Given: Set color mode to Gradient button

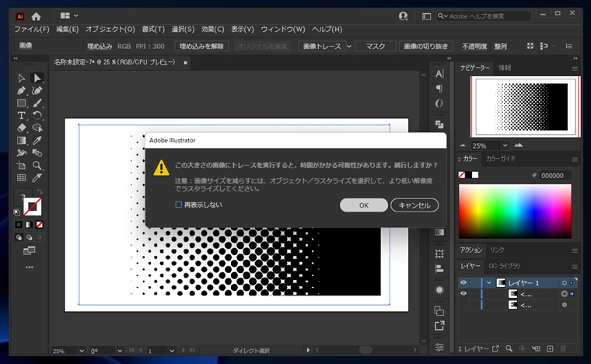Looking at the screenshot, I should [29, 225].
